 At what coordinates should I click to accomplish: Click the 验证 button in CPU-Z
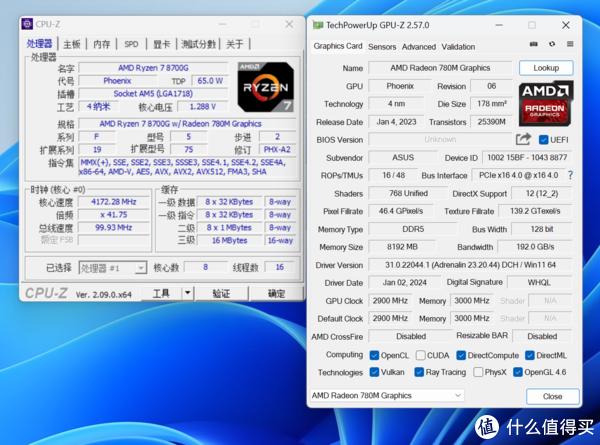pyautogui.click(x=221, y=293)
